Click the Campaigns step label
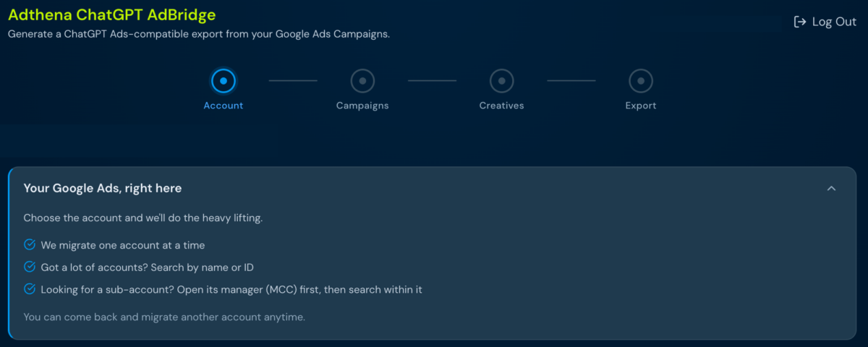The image size is (868, 347). pyautogui.click(x=362, y=106)
